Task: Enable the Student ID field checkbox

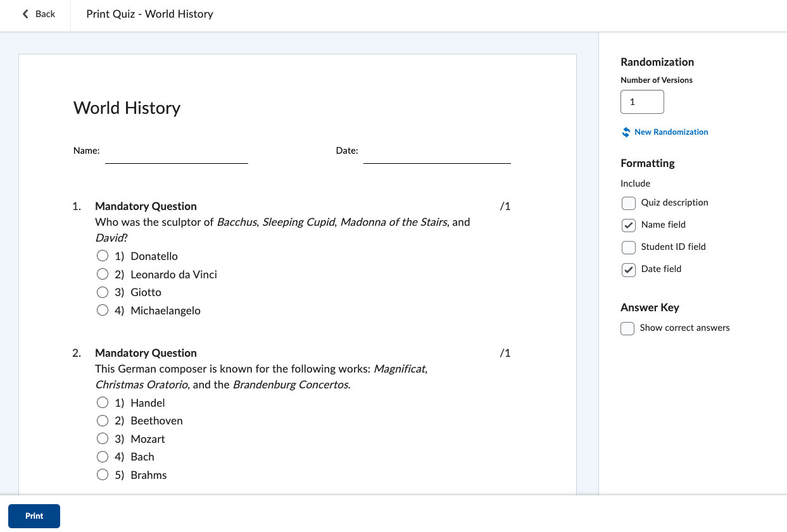Action: click(629, 247)
